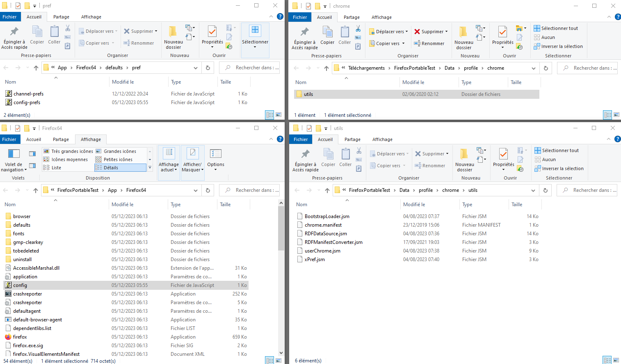Click the vertical scrollbar thumb in Firefox64 window
The image size is (621, 364).
pos(281,228)
